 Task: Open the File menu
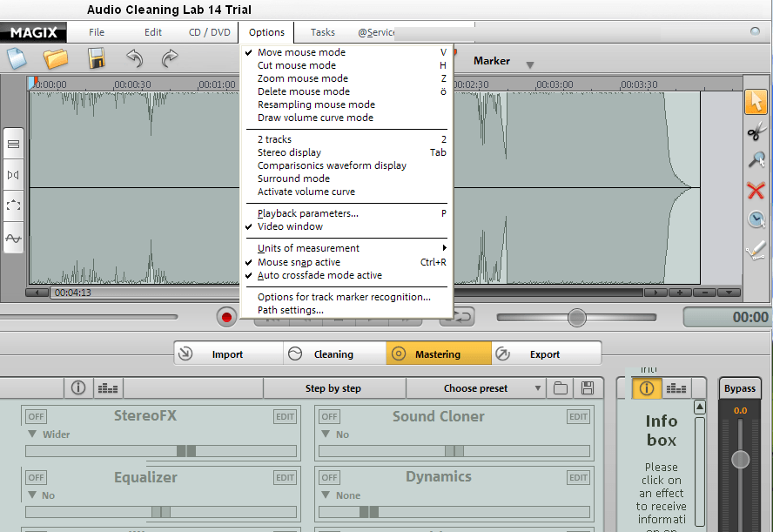click(96, 31)
